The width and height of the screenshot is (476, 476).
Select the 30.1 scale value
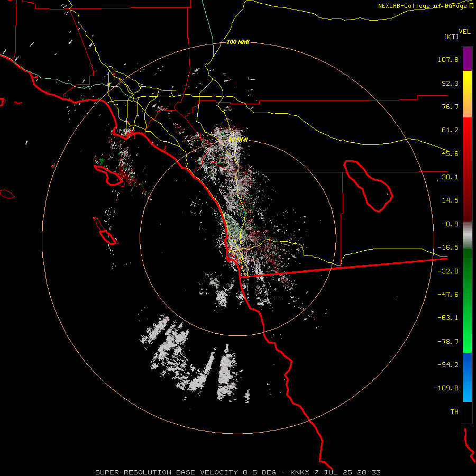[x=450, y=177]
